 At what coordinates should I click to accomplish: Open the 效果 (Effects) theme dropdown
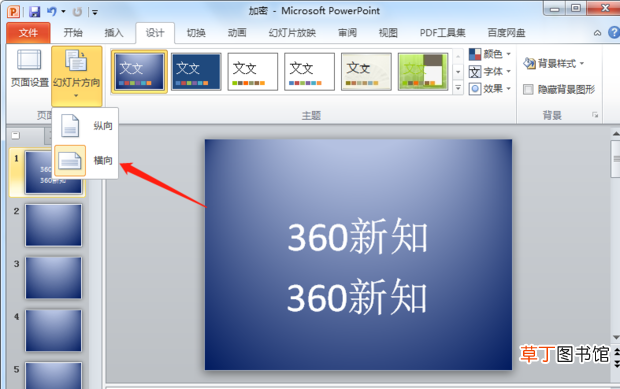(490, 89)
